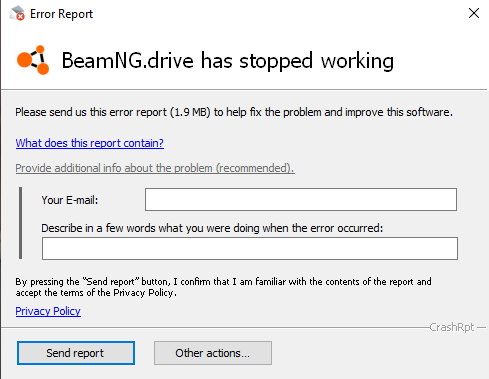Viewport: 489px width, 379px height.
Task: Click empty title bar area beside Error Report
Action: click(277, 14)
